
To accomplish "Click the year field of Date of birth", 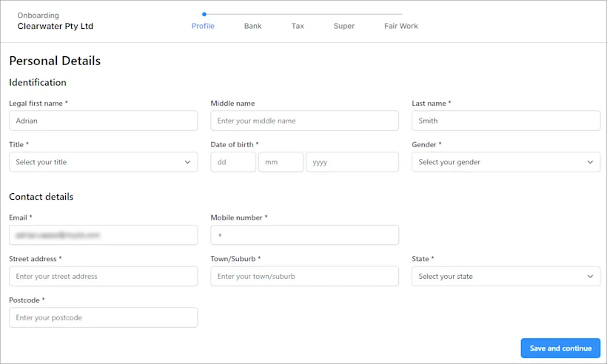I will point(352,162).
